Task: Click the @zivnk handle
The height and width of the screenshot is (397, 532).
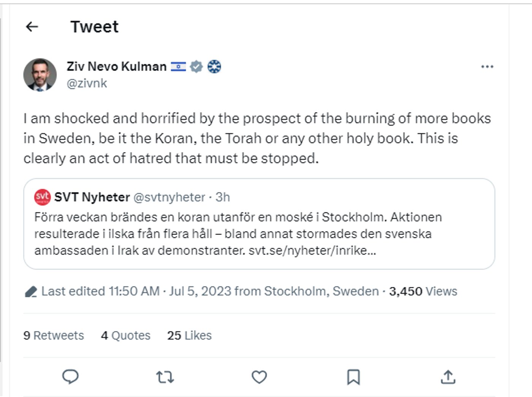Action: tap(87, 83)
